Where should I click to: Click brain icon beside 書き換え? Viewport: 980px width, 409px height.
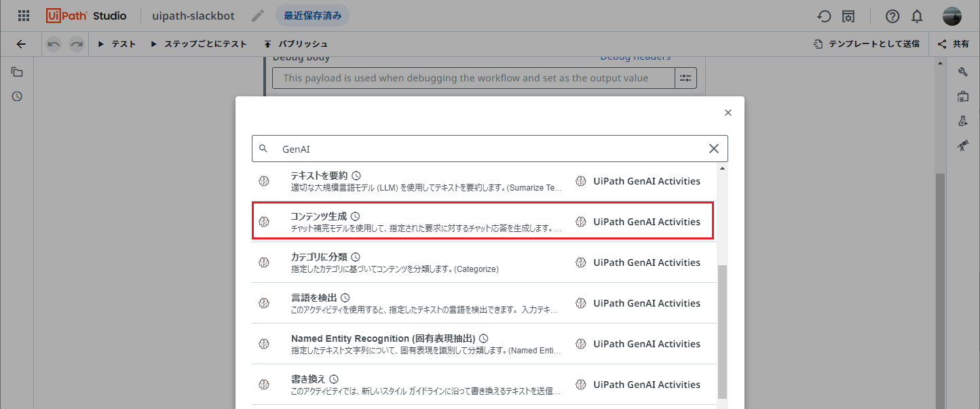[265, 385]
